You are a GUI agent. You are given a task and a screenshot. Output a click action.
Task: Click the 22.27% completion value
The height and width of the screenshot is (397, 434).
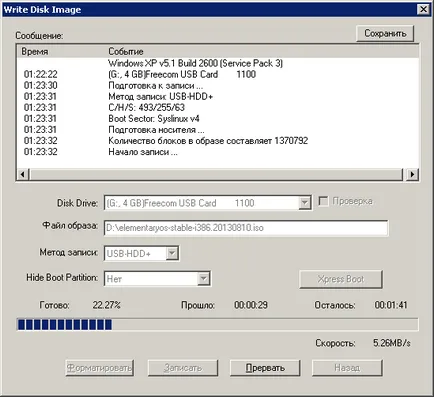[x=107, y=305]
